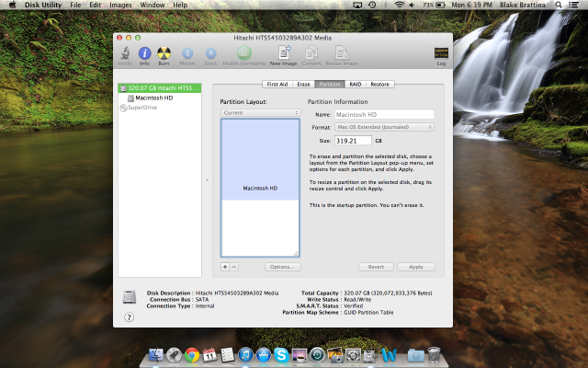Image resolution: width=588 pixels, height=368 pixels.
Task: Click the round Help question mark button
Action: pos(129,317)
